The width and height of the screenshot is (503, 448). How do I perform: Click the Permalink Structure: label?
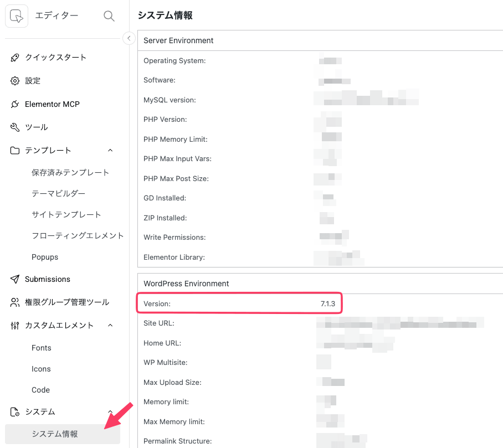pyautogui.click(x=178, y=441)
